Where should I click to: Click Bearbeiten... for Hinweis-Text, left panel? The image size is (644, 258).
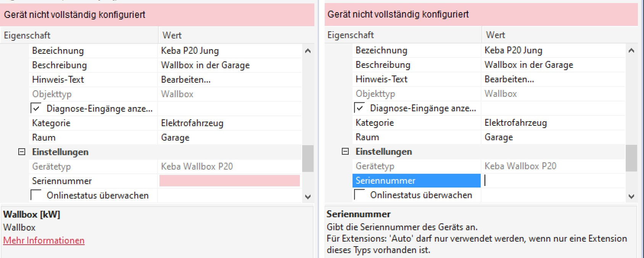[186, 79]
